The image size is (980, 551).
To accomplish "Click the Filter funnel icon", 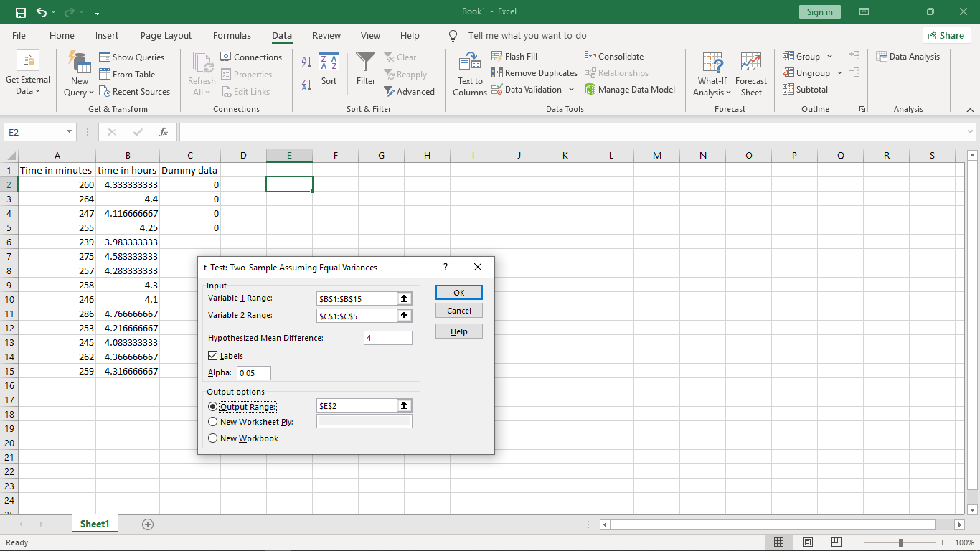I will [x=366, y=62].
